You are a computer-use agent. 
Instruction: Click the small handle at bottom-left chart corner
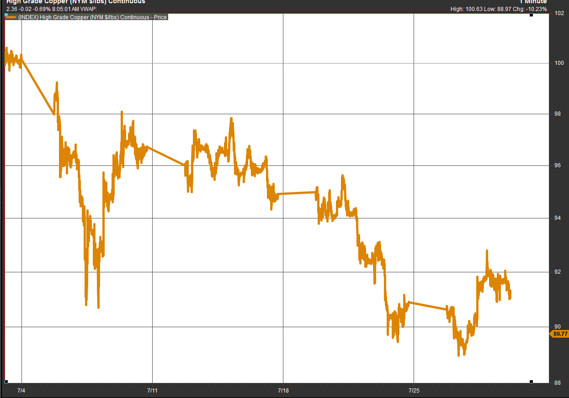6,382
